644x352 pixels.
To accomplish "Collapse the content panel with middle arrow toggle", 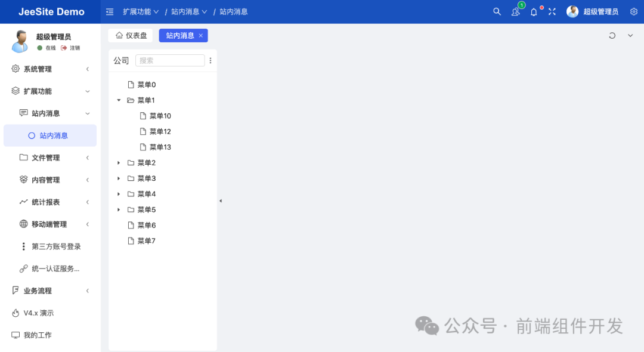I will point(221,201).
